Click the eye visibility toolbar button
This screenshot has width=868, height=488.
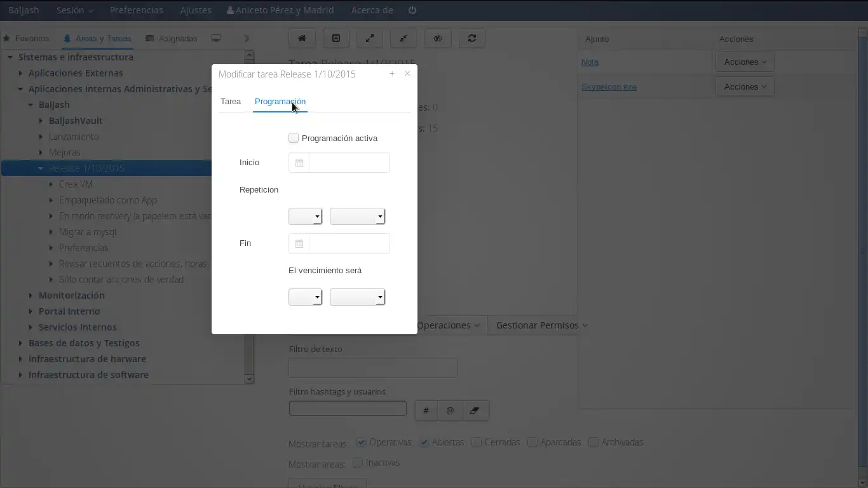[x=438, y=38]
